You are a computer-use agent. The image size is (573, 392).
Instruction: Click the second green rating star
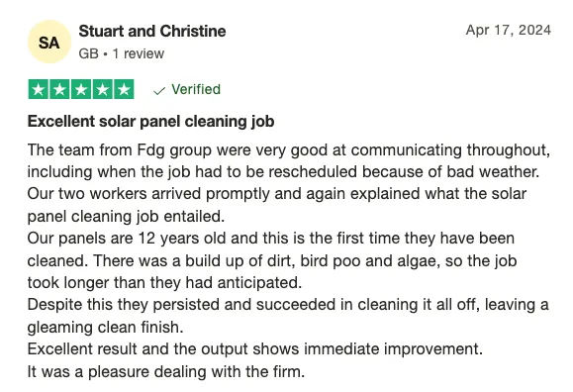(x=59, y=89)
